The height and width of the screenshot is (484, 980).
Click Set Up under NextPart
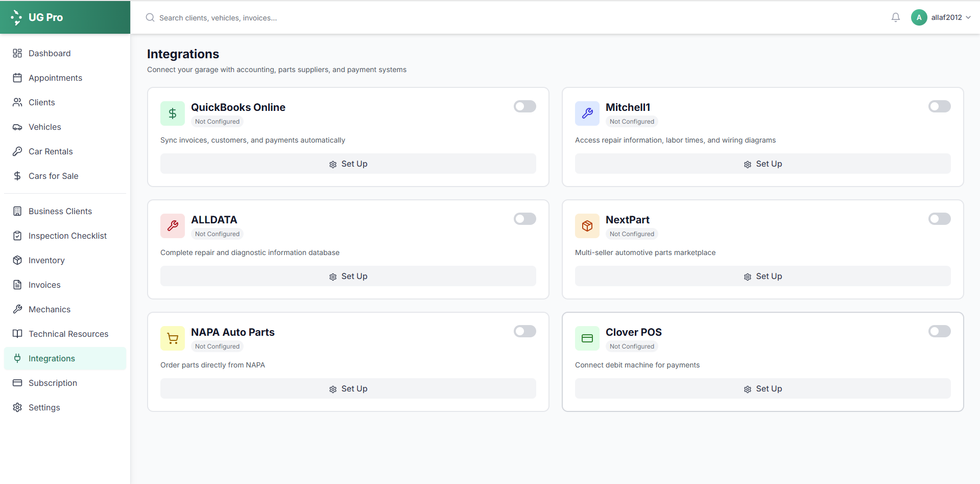pos(762,276)
